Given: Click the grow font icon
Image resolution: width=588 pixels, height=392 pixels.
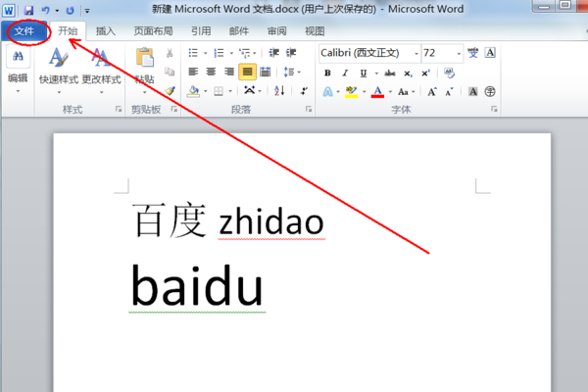Looking at the screenshot, I should [x=432, y=91].
